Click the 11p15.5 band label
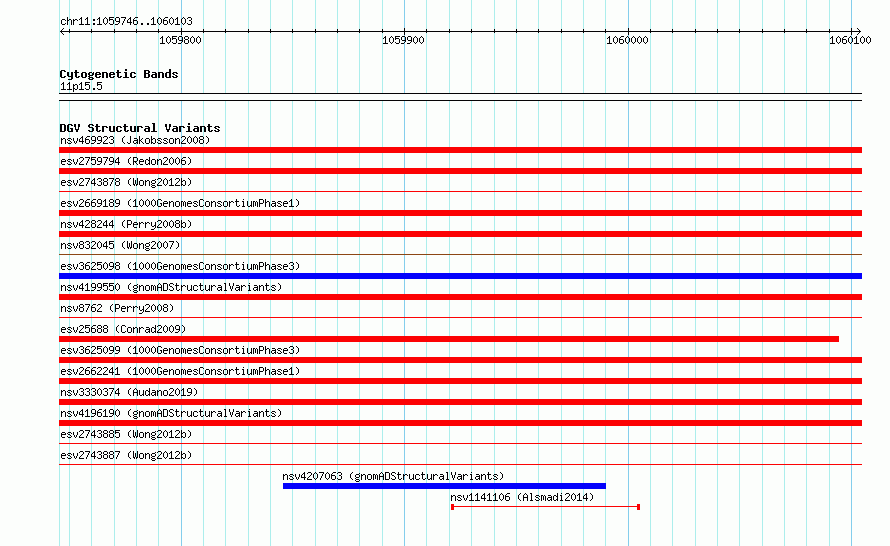 [x=81, y=86]
